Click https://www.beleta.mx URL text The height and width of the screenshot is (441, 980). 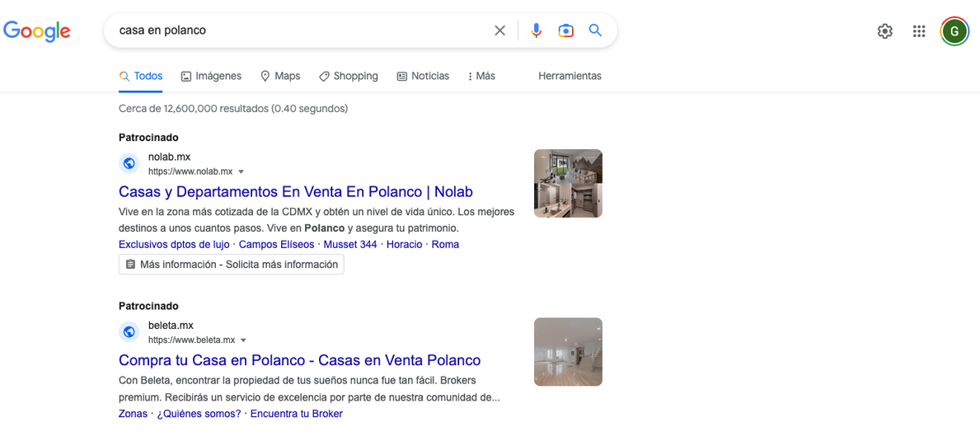(192, 340)
